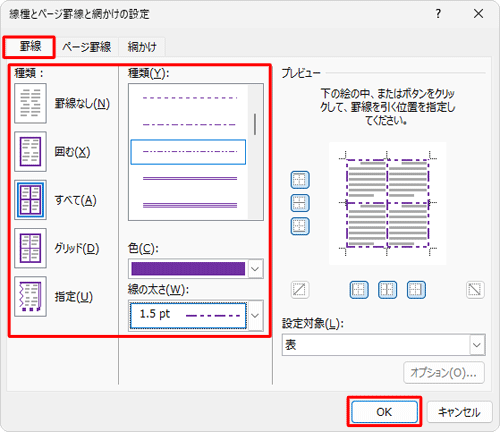500x432 pixels.
Task: Click the table preview diagram
Action: coord(387,203)
